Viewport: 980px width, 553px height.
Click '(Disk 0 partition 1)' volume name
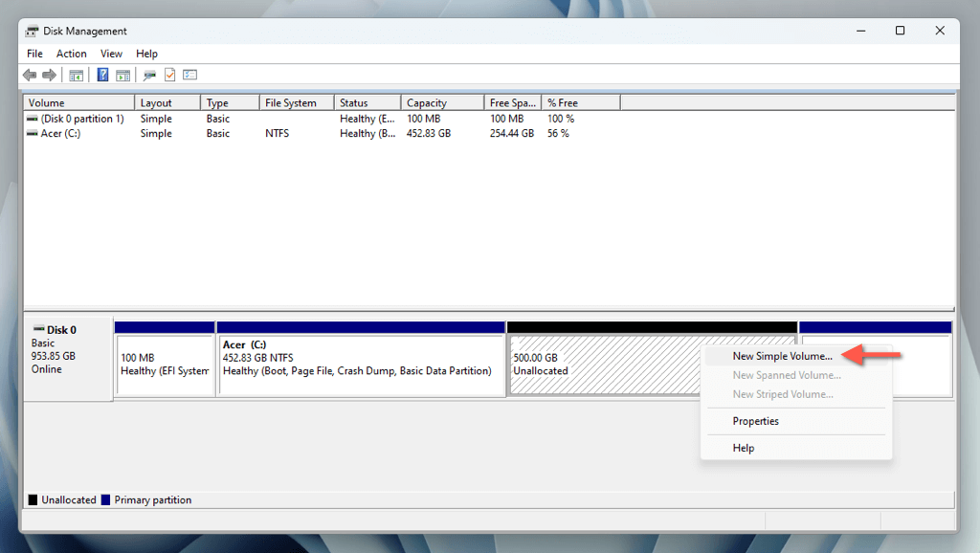(x=82, y=118)
